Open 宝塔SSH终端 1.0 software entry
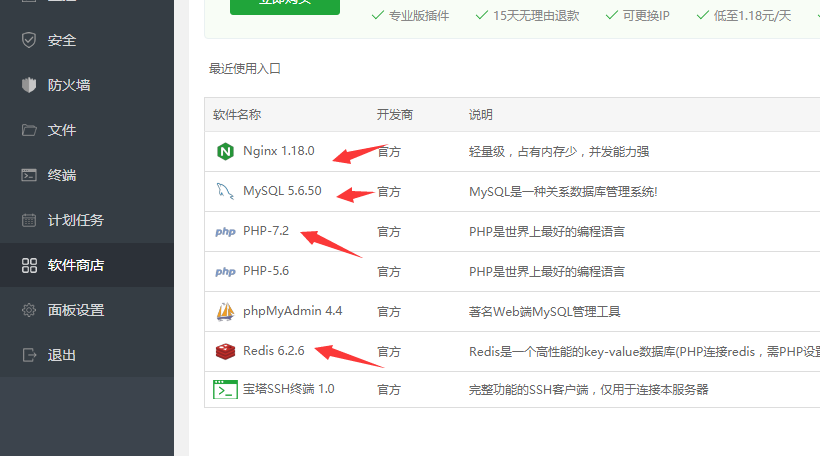The height and width of the screenshot is (456, 820). 289,389
